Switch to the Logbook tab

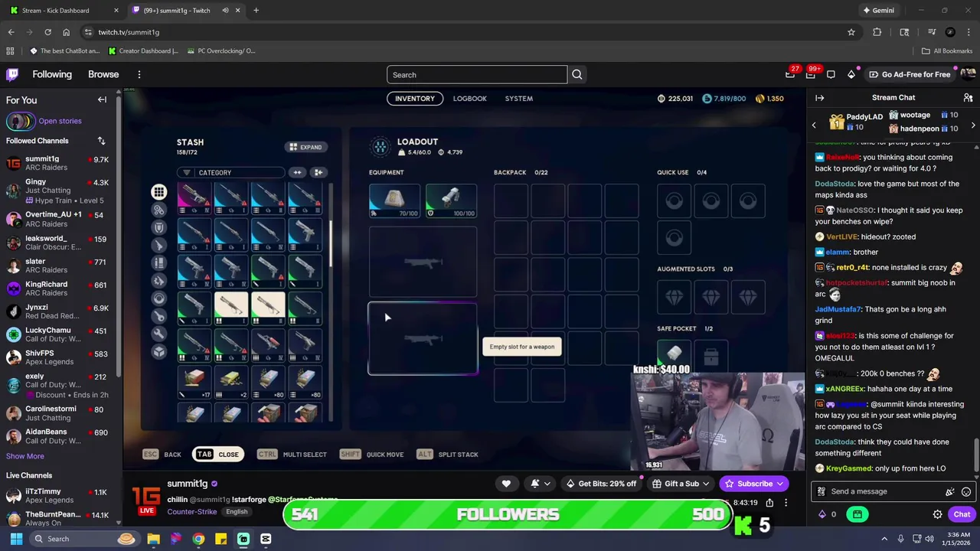click(x=469, y=99)
